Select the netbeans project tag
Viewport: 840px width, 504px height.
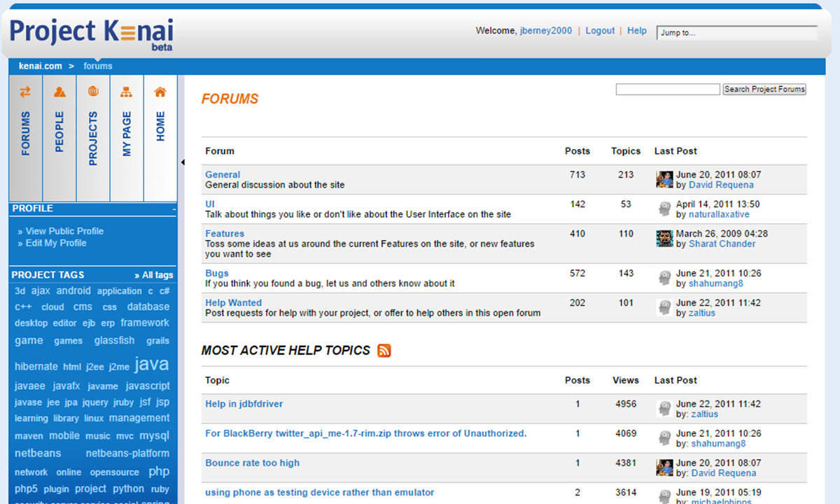coord(38,453)
